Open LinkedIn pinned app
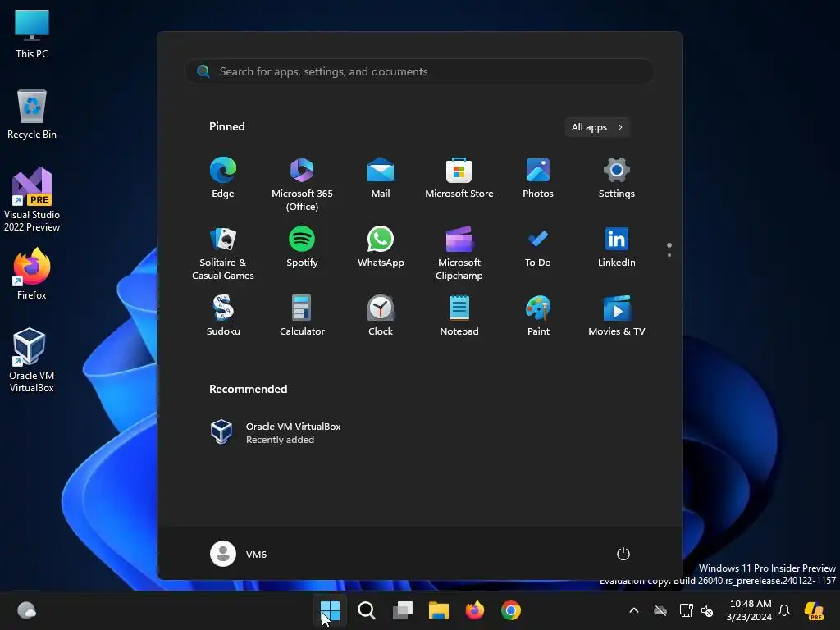The image size is (840, 630). click(x=617, y=247)
